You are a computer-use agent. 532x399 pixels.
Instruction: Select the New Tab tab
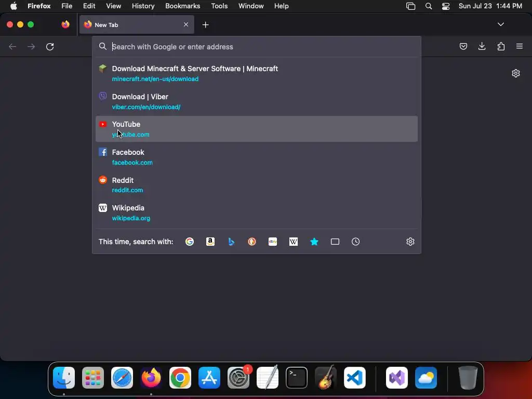point(137,24)
